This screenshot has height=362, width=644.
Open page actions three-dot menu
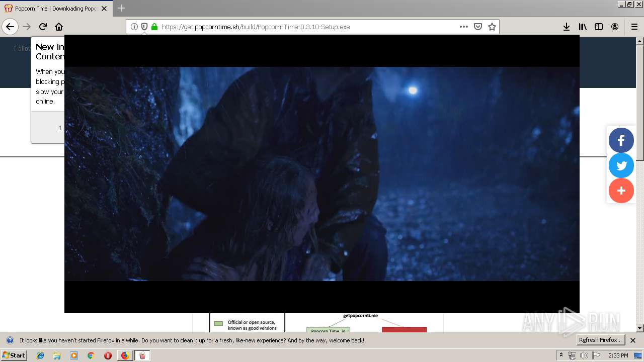tap(464, 27)
